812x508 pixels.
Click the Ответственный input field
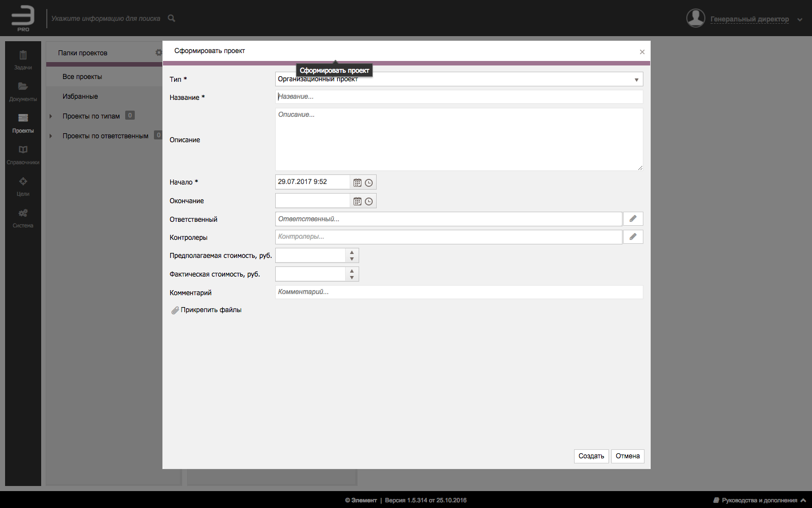point(448,219)
